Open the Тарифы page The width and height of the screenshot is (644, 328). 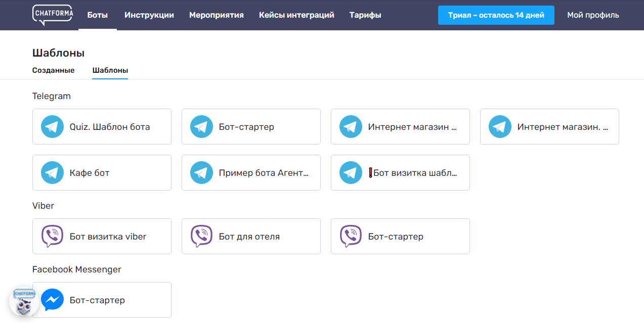tap(365, 15)
